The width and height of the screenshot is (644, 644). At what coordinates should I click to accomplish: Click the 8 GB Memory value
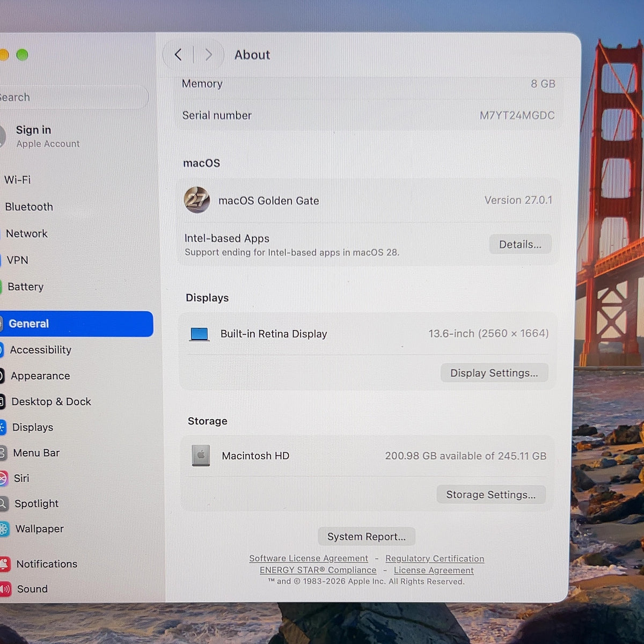543,84
